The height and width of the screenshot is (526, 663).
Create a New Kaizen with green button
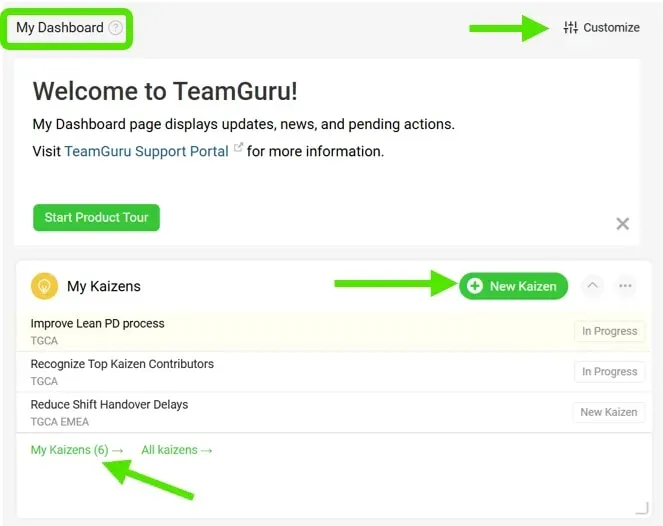click(513, 286)
